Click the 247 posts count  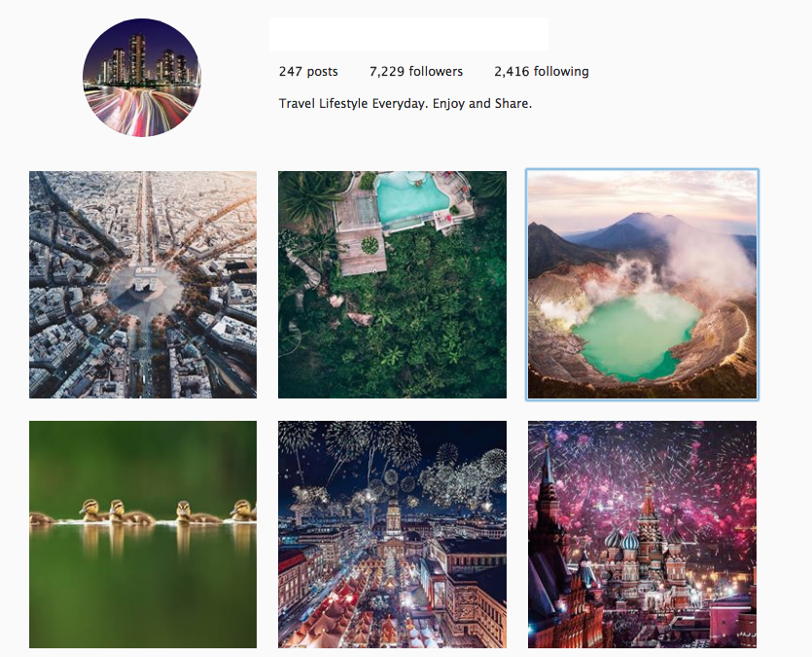308,72
